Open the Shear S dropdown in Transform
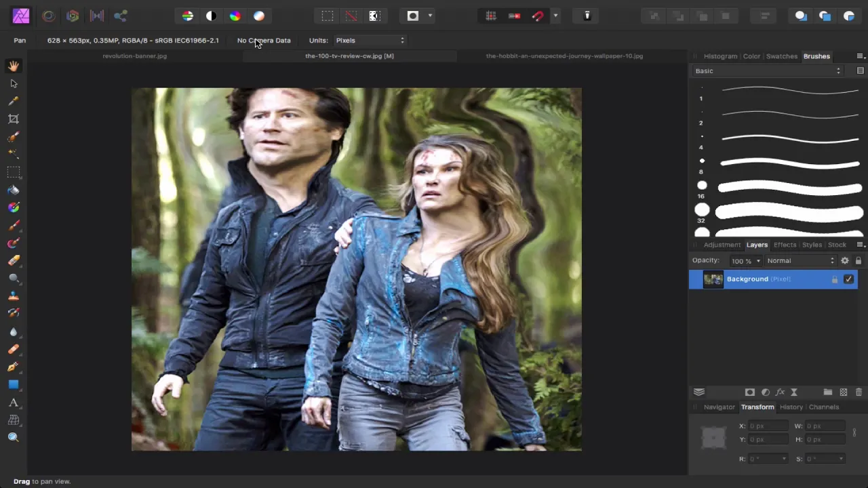The width and height of the screenshot is (868, 488). pos(842,459)
